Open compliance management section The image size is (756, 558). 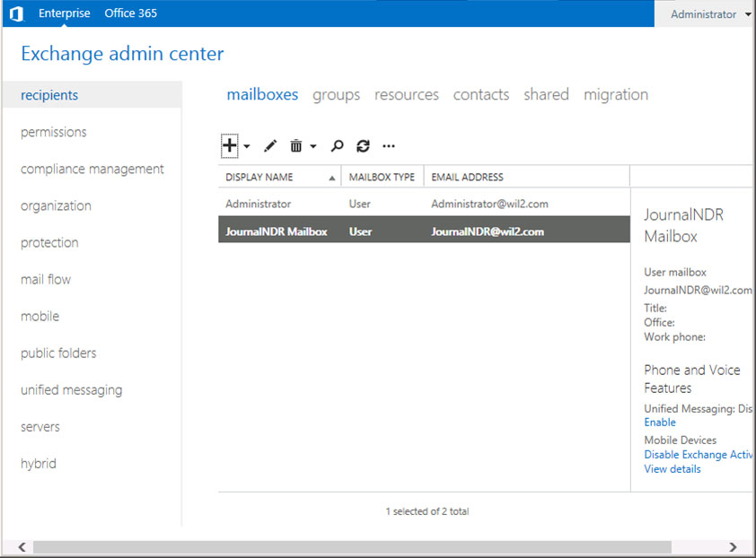(x=92, y=170)
